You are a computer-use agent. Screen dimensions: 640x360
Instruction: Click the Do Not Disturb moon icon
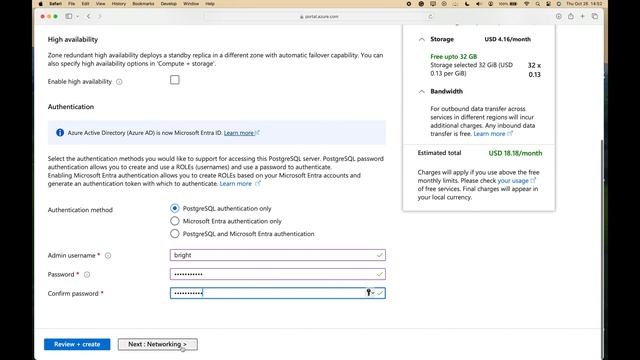(467, 4)
